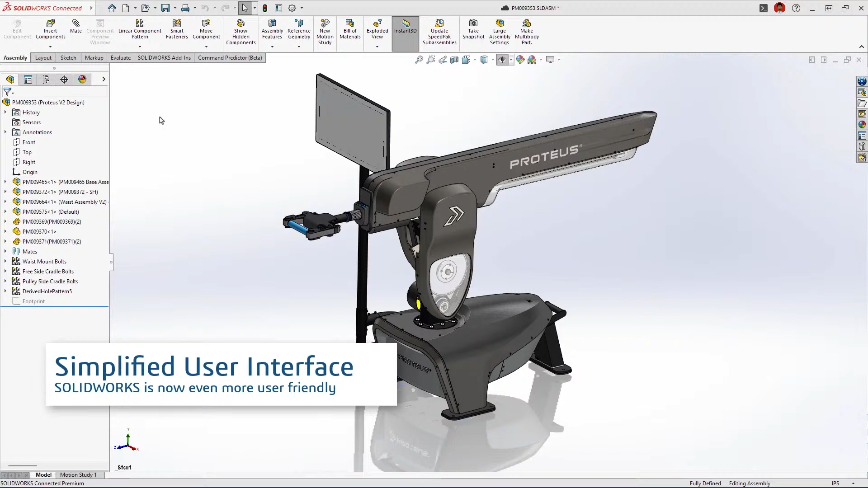Toggle Edit Appearance in the heads-up toolbar
This screenshot has width=868, height=488.
tap(519, 59)
